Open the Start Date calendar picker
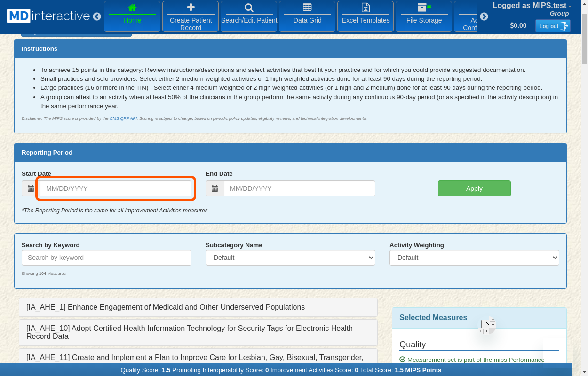Screen dimensions: 588x376 pyautogui.click(x=31, y=188)
